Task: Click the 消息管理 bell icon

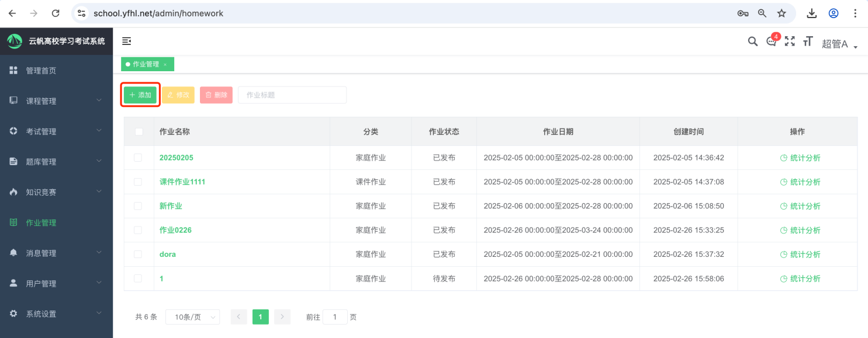Action: click(x=13, y=253)
